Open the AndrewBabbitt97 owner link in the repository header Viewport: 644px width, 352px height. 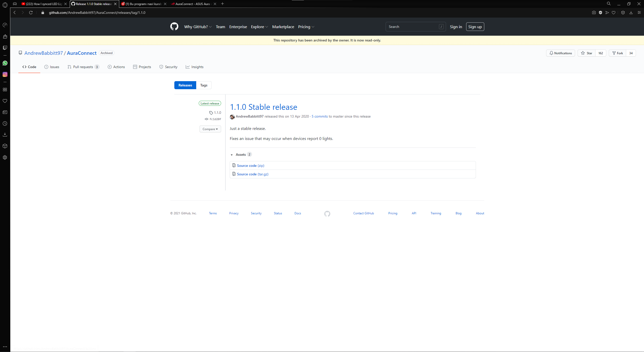44,53
